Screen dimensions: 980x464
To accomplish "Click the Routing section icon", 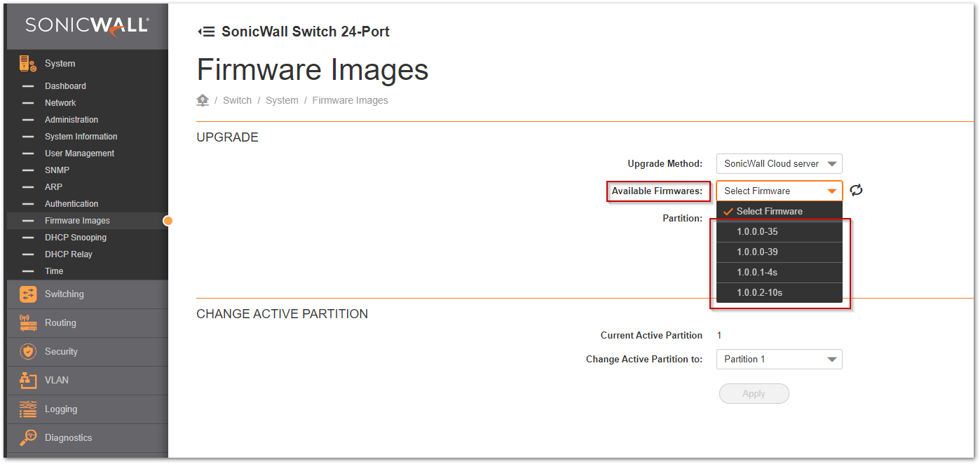I will pyautogui.click(x=28, y=323).
